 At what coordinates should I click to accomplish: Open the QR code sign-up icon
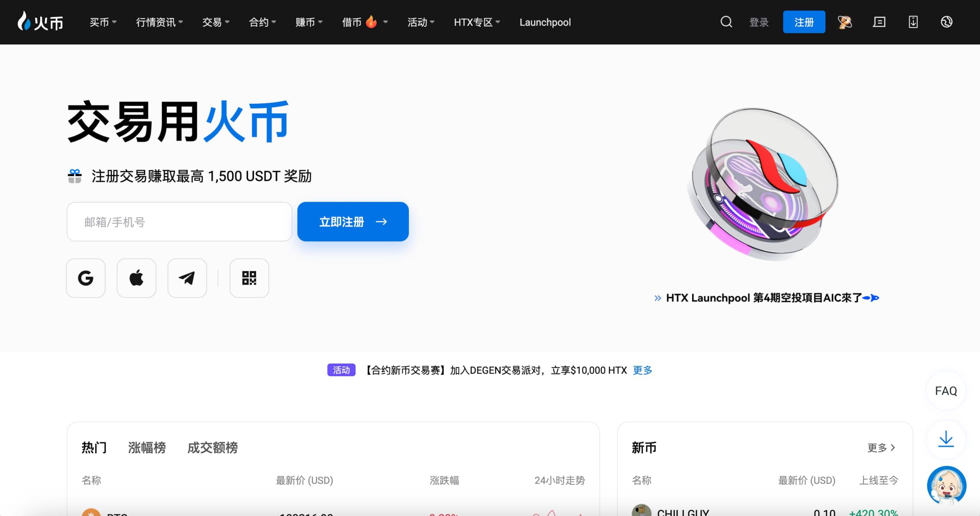(x=249, y=278)
